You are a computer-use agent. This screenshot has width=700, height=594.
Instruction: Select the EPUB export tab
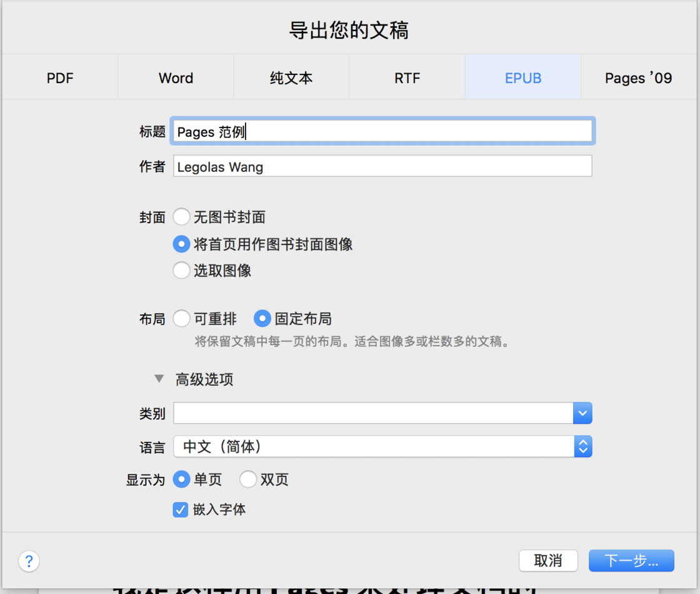522,77
